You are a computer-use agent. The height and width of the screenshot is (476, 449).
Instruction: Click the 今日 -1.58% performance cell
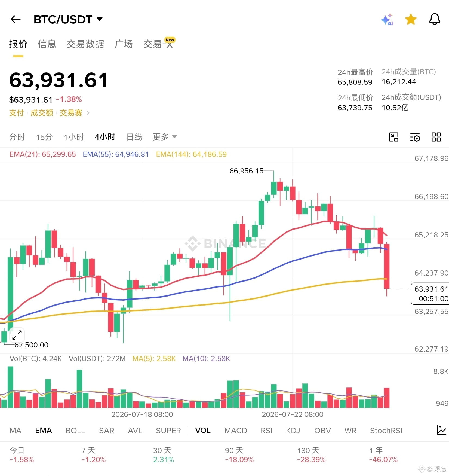click(x=22, y=455)
